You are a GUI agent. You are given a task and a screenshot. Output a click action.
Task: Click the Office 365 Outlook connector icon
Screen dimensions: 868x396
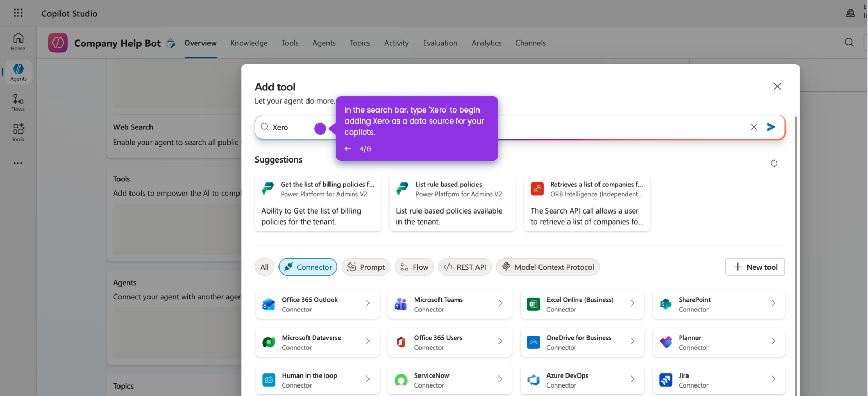pyautogui.click(x=268, y=304)
